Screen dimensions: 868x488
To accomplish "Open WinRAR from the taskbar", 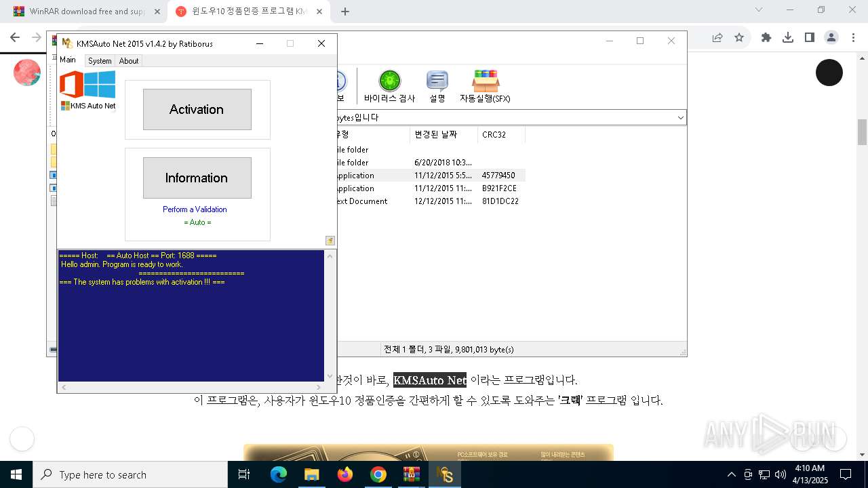I will point(412,474).
